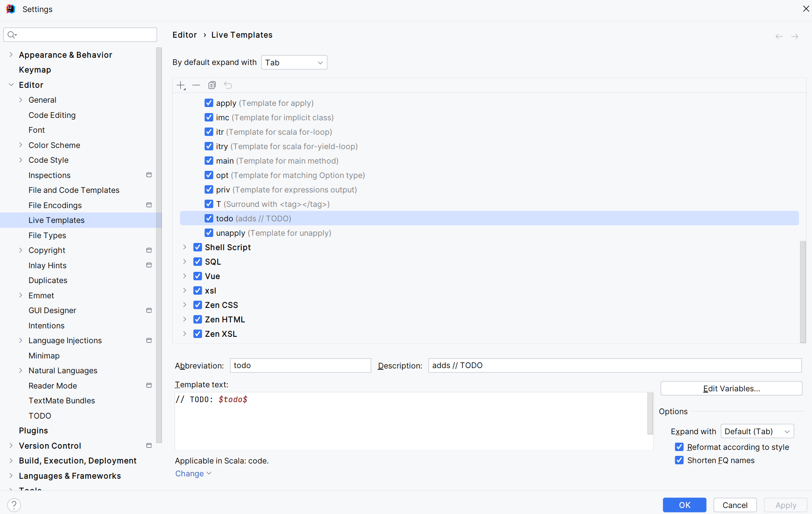This screenshot has height=514, width=812.
Task: Click the Copy Template icon
Action: 213,85
